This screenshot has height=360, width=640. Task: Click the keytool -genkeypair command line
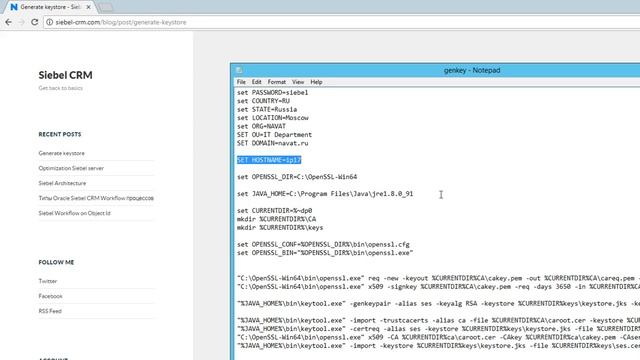(x=438, y=304)
